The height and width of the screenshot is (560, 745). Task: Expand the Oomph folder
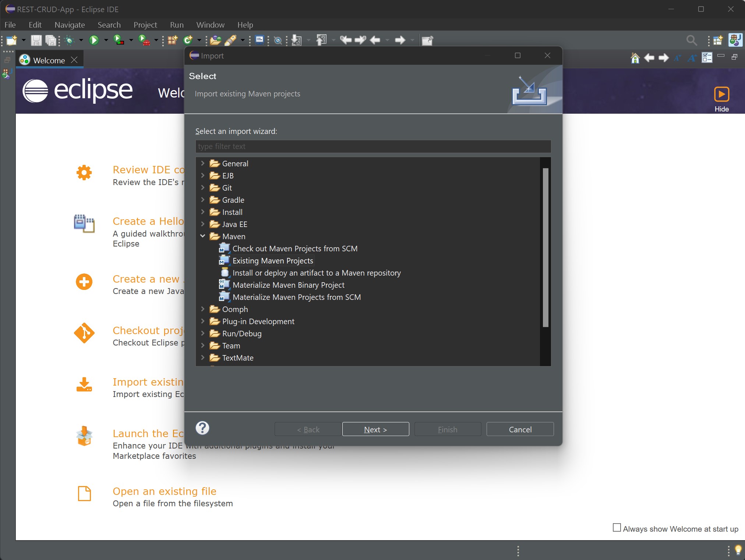coord(202,309)
